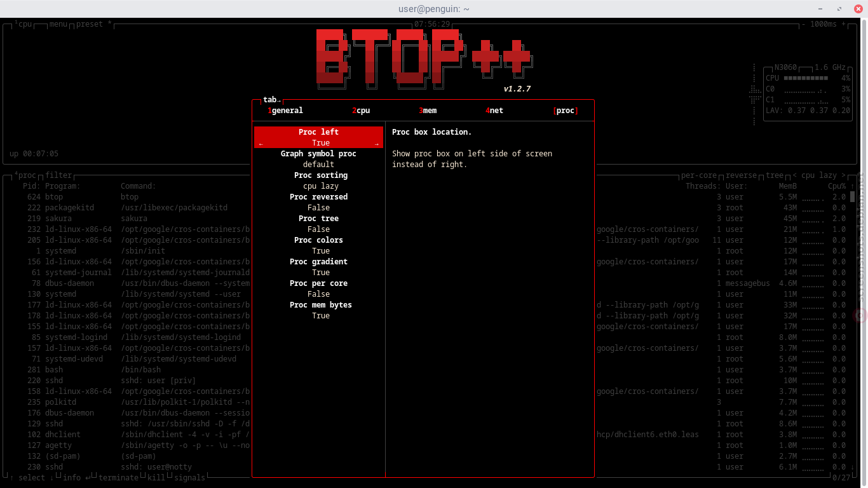Click the 1.6 GHz frequency label
Viewport: 868px width, 488px height.
point(831,67)
